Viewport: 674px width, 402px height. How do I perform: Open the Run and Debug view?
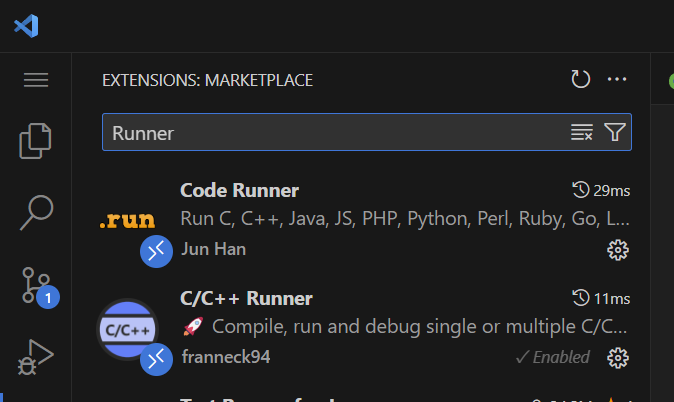click(x=35, y=357)
